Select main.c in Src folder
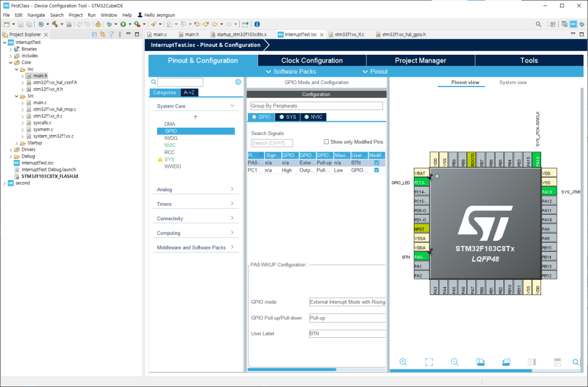 40,102
